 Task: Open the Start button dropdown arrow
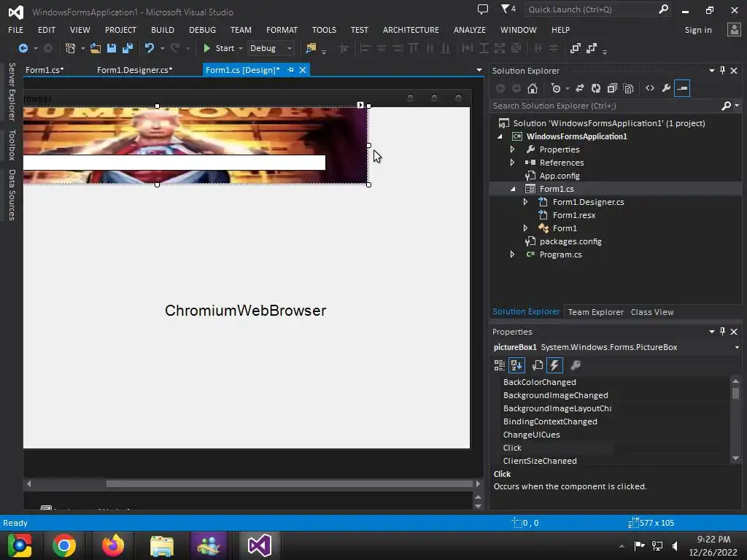point(241,49)
